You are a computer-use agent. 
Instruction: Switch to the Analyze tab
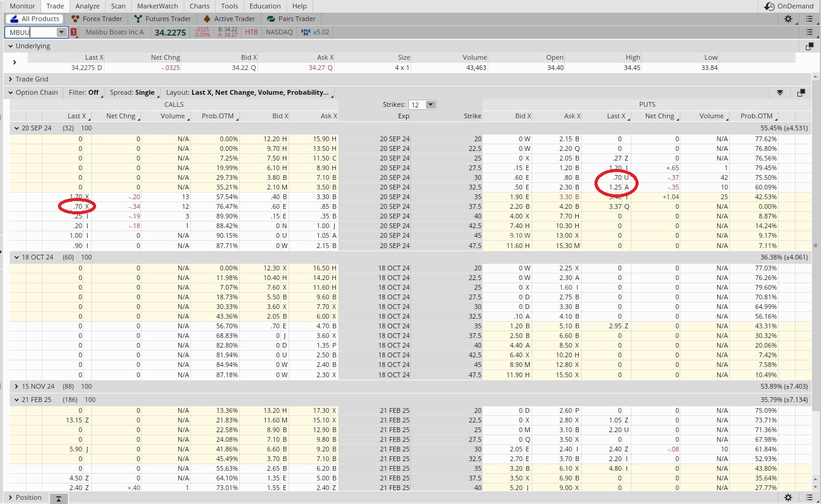pyautogui.click(x=88, y=6)
